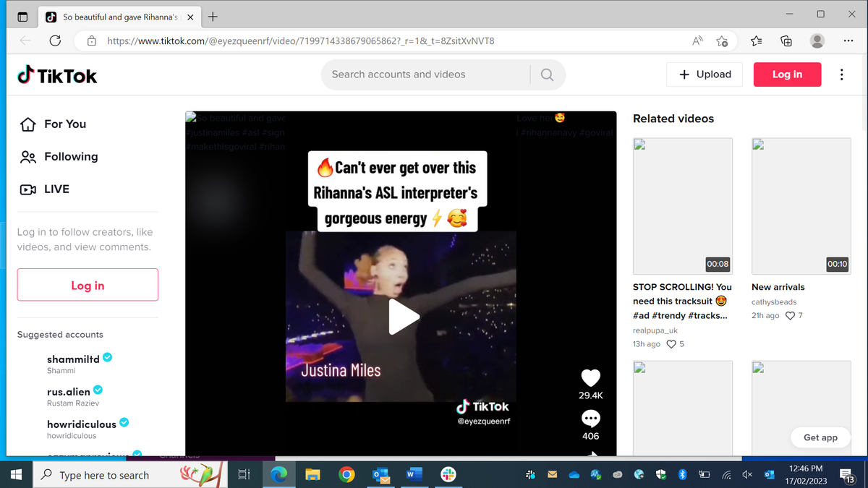Click the browser refresh icon
868x488 pixels.
tap(56, 41)
